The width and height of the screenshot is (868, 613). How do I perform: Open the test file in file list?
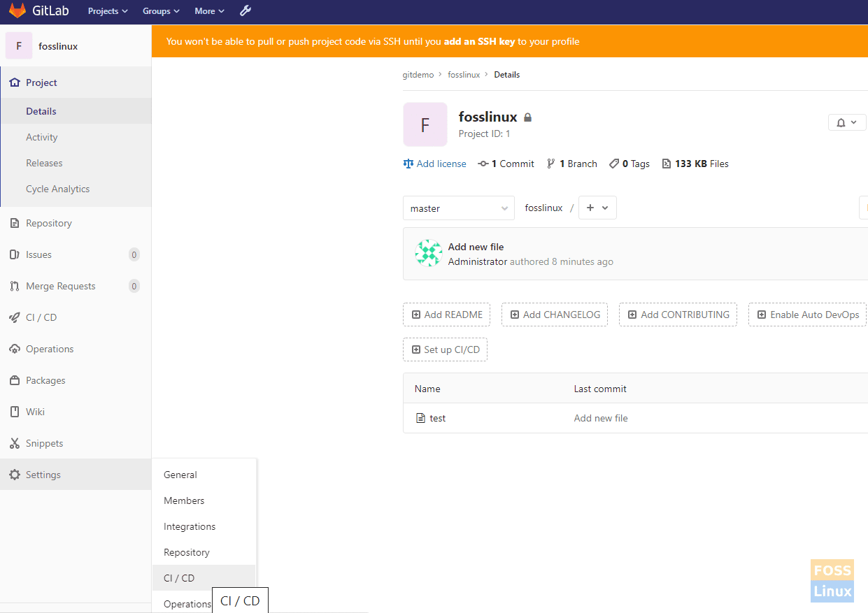coord(438,418)
